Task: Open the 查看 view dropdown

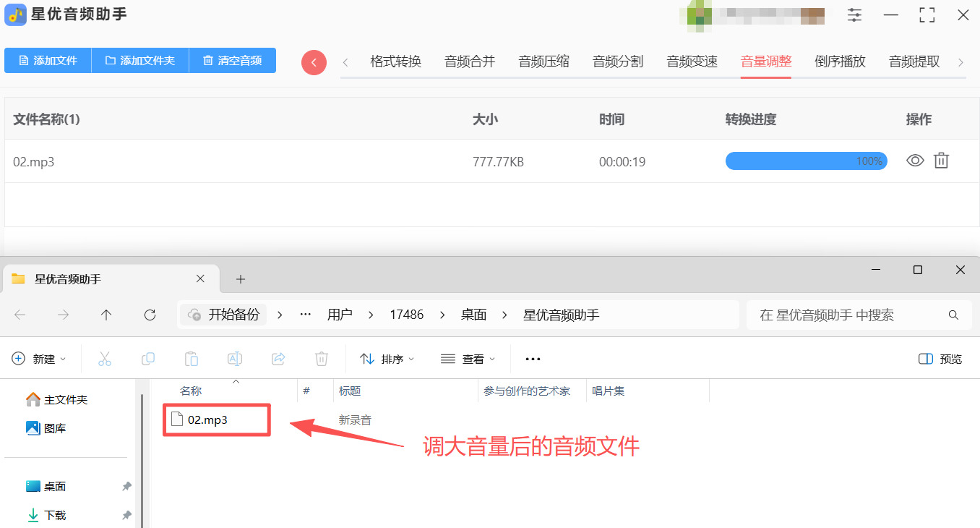Action: [x=468, y=358]
